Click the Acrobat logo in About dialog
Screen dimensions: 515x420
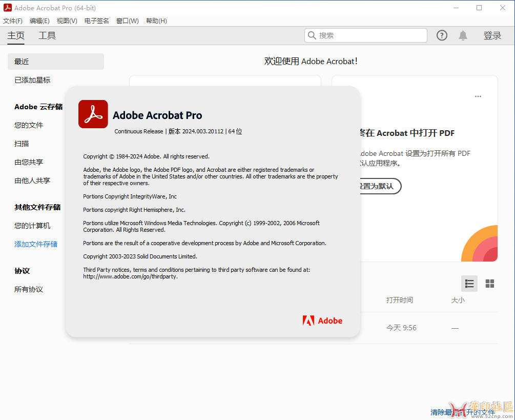tap(93, 114)
